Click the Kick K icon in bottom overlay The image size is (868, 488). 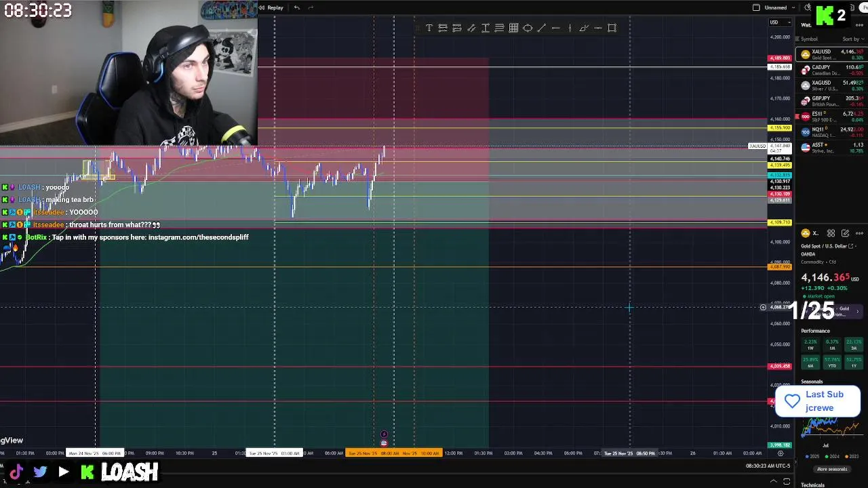87,472
